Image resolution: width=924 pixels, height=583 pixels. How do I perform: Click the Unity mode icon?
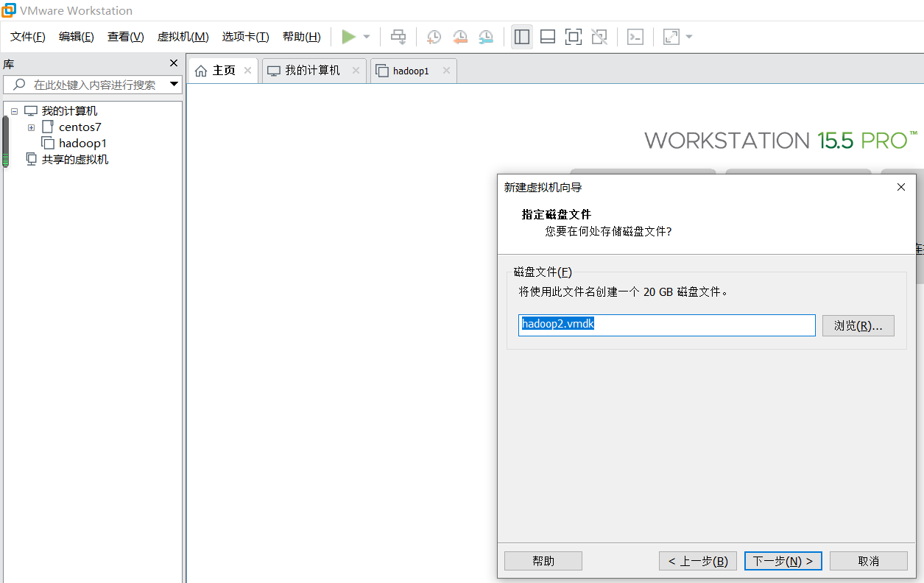599,37
